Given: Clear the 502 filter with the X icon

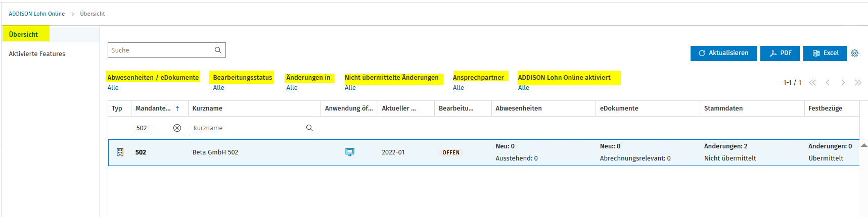Looking at the screenshot, I should coord(177,128).
